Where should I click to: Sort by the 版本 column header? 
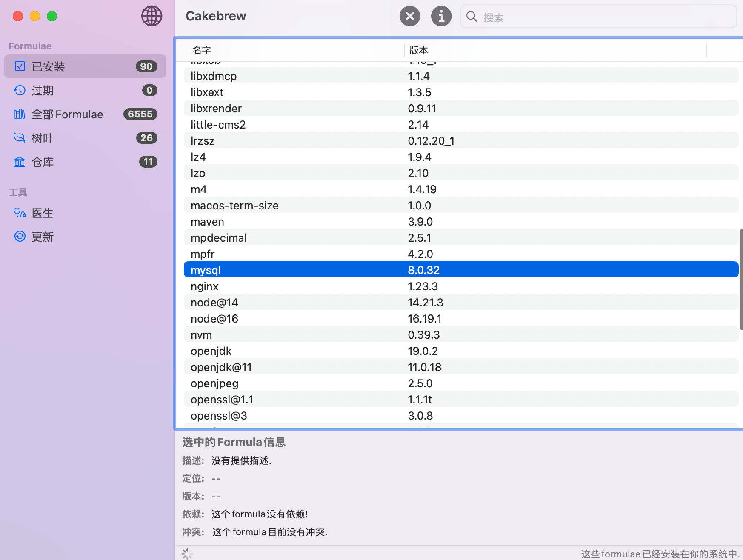(555, 50)
